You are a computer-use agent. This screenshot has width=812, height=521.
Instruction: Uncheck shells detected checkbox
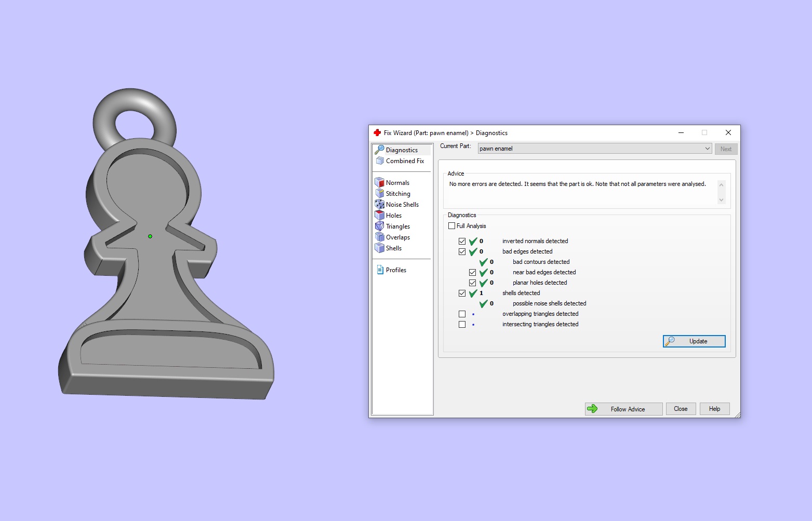(462, 293)
